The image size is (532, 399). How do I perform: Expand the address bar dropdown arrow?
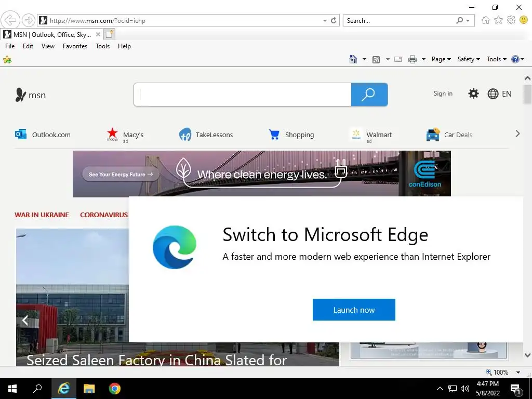coord(325,21)
